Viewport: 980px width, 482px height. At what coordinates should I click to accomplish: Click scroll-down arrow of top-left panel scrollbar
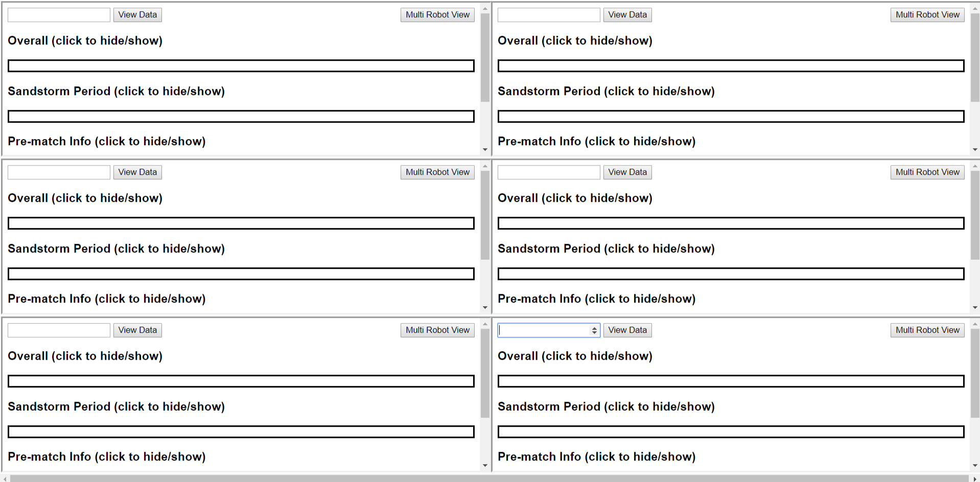click(485, 150)
